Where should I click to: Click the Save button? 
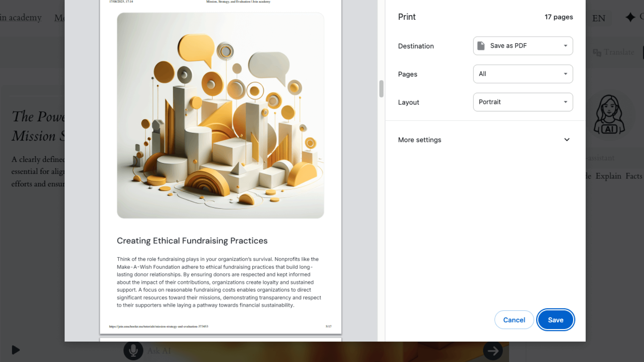click(555, 320)
